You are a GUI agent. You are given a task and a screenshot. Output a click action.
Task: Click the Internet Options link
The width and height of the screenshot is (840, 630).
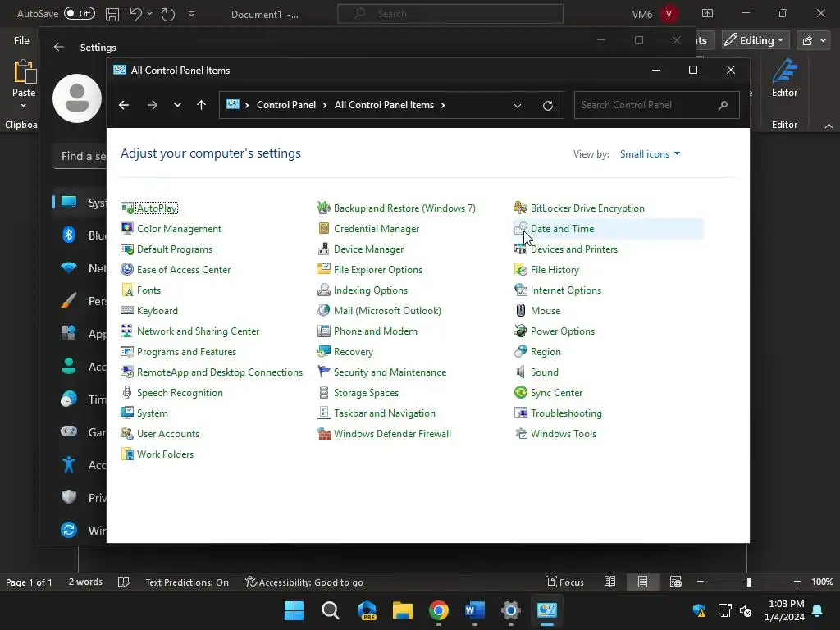click(x=566, y=290)
